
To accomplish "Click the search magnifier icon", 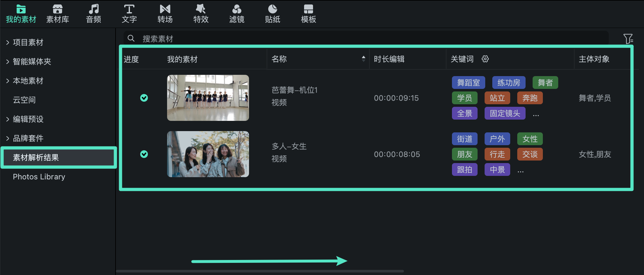I will coord(131,38).
